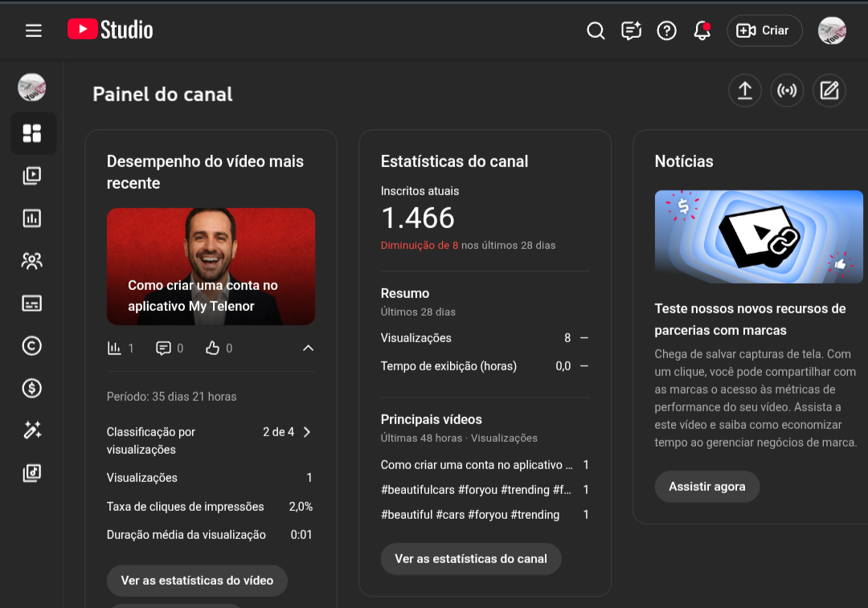The image size is (868, 608).
Task: Click the Criar button
Action: click(x=764, y=31)
